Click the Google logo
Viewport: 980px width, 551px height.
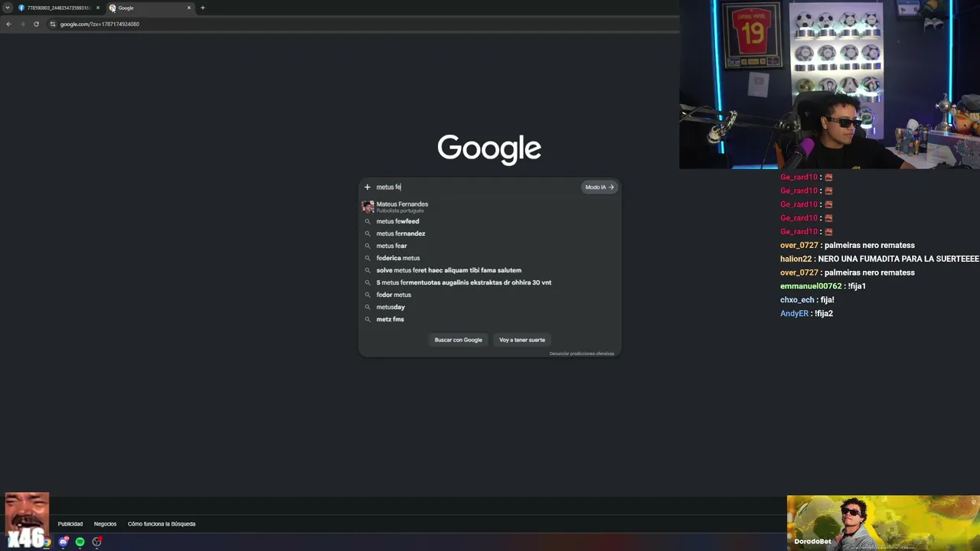[489, 148]
